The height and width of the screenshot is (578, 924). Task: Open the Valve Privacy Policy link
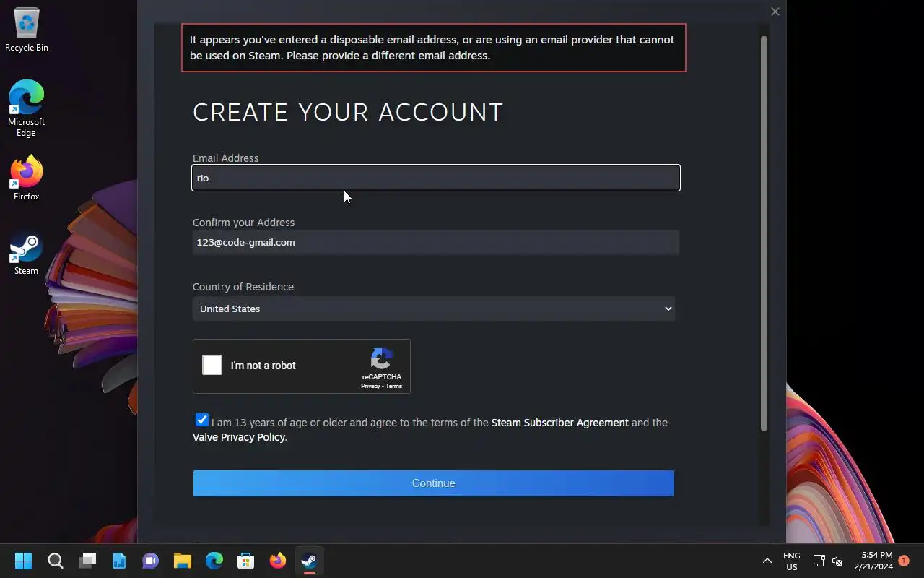(x=239, y=437)
